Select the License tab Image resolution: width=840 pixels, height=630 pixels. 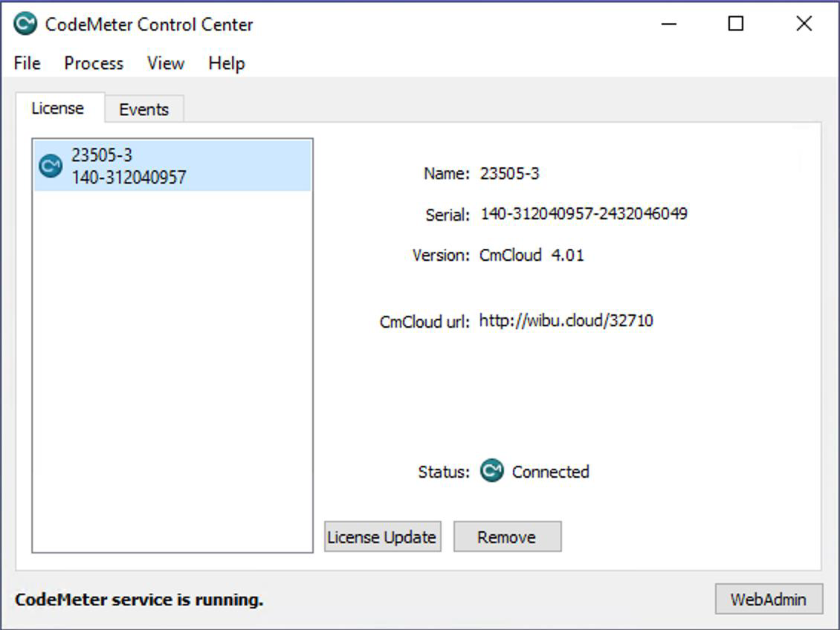coord(57,108)
